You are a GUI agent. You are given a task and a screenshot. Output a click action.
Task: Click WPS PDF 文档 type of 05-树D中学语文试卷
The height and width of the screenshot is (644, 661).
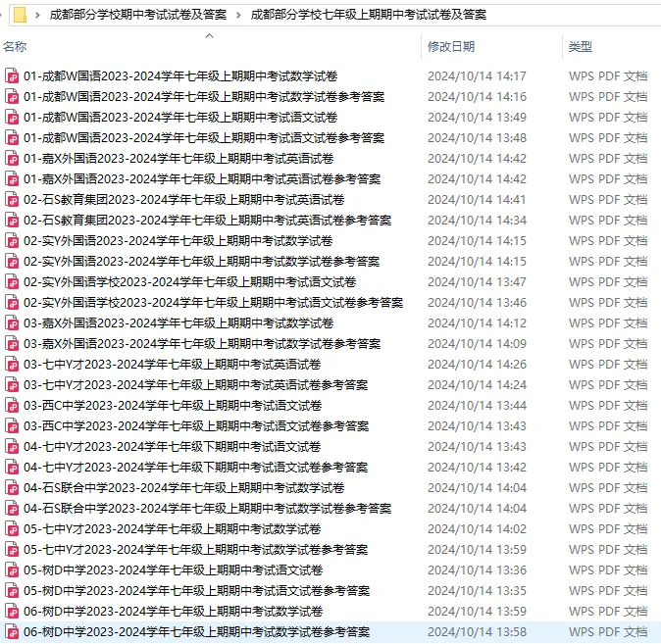608,570
